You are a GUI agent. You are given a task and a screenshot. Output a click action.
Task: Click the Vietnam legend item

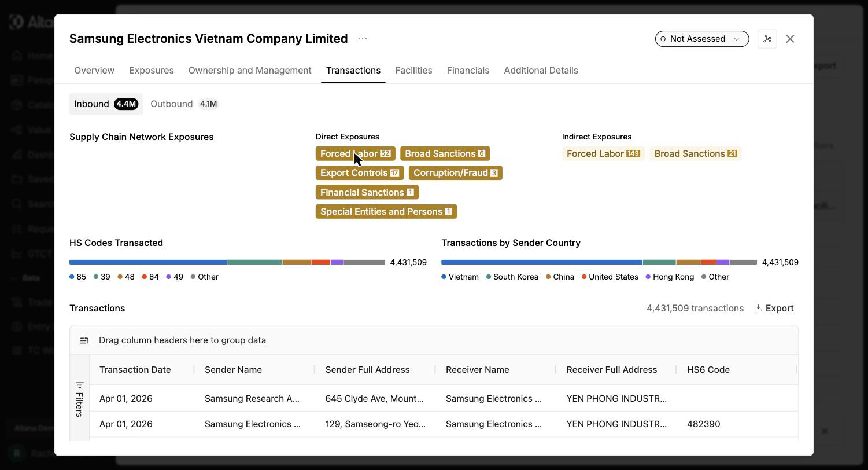pyautogui.click(x=460, y=277)
